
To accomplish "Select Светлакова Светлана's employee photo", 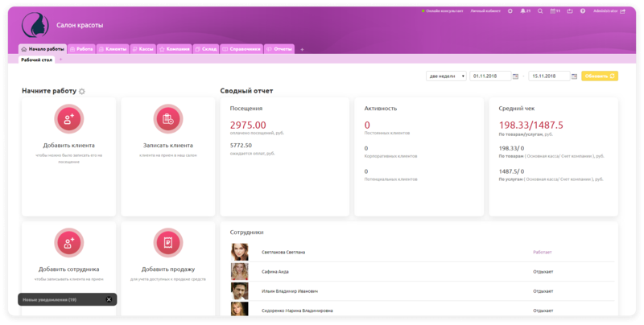I will (x=239, y=252).
